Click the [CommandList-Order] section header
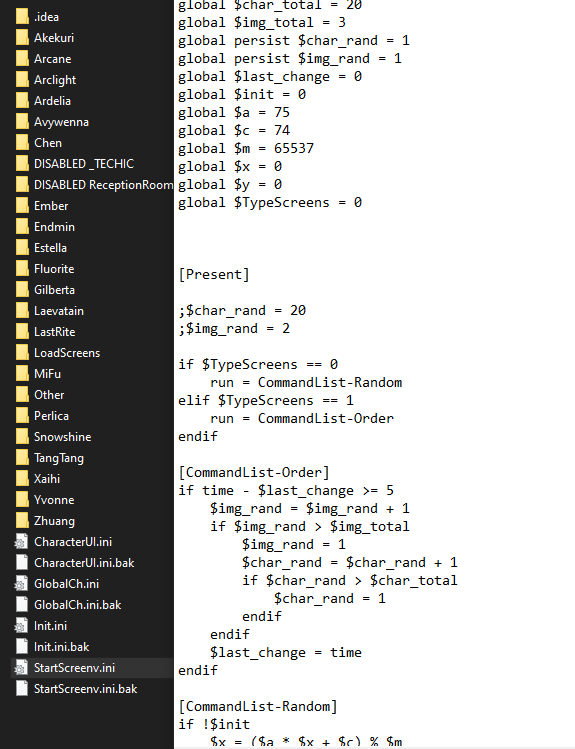The image size is (575, 749). (254, 472)
